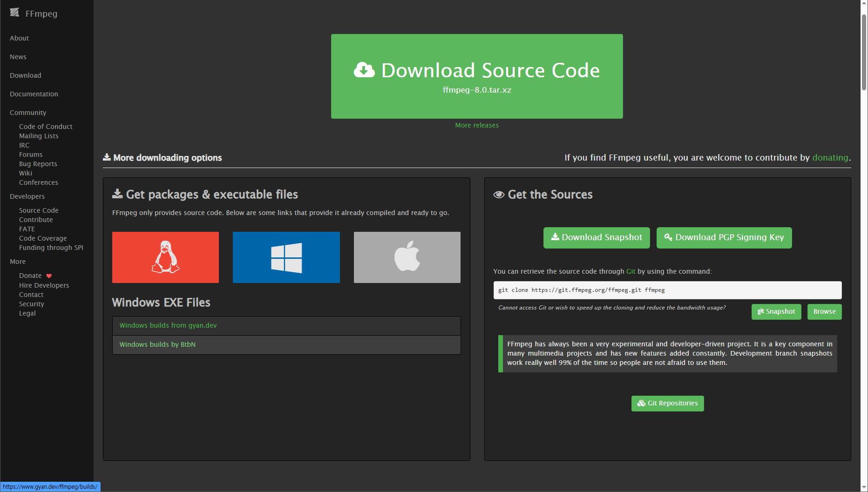The image size is (868, 492).
Task: Click the page vertical scrollbar thumb
Action: pyautogui.click(x=864, y=52)
